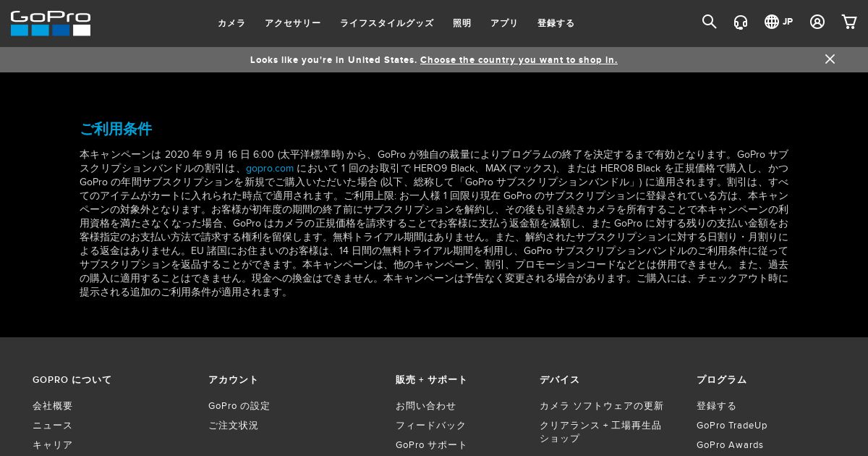Viewport: 868px width, 456px height.
Task: Open ご注文状況 link
Action: tap(233, 426)
